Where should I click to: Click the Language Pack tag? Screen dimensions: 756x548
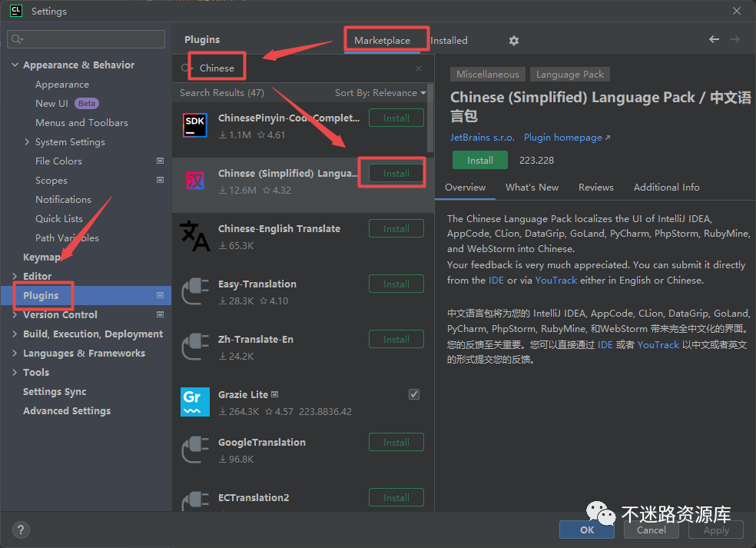[570, 75]
